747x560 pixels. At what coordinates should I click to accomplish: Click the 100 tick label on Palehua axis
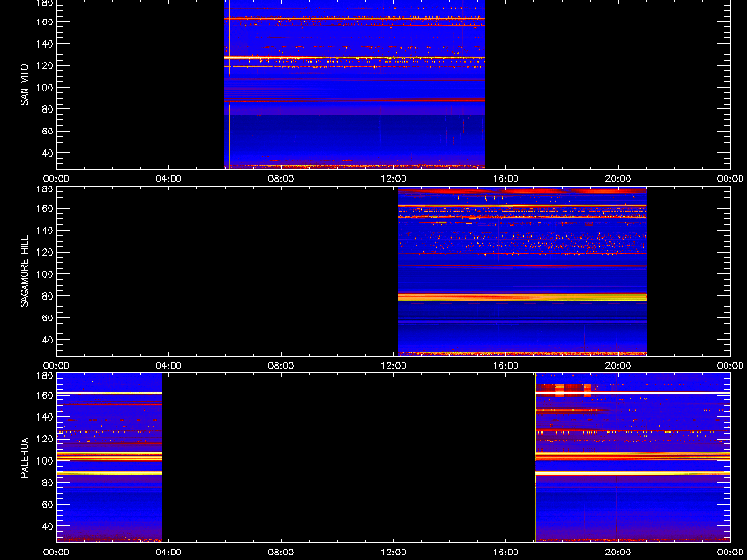coord(44,461)
